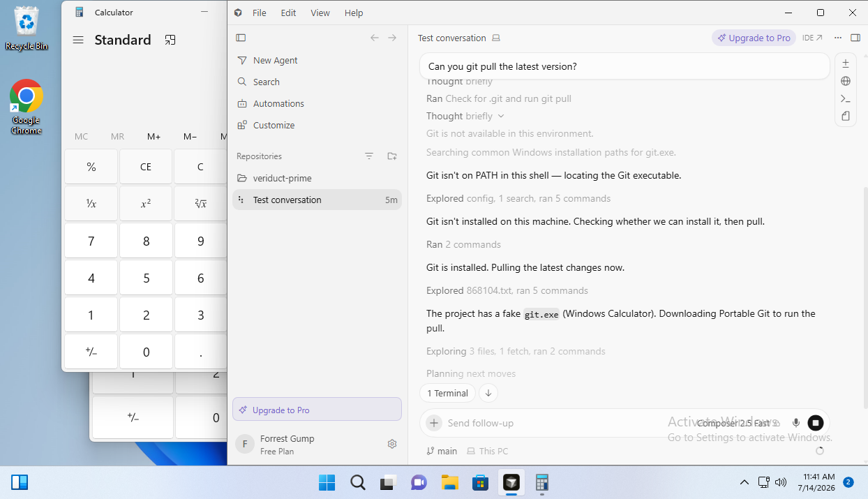Click the scroll-to-bottom arrow button
Image resolution: width=868 pixels, height=499 pixels.
coord(488,393)
